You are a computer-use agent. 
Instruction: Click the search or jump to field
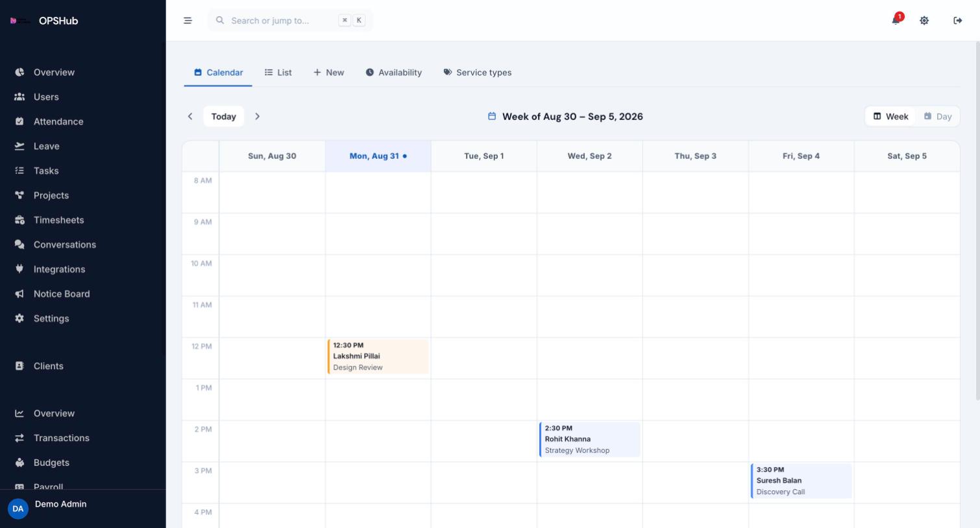pyautogui.click(x=290, y=21)
